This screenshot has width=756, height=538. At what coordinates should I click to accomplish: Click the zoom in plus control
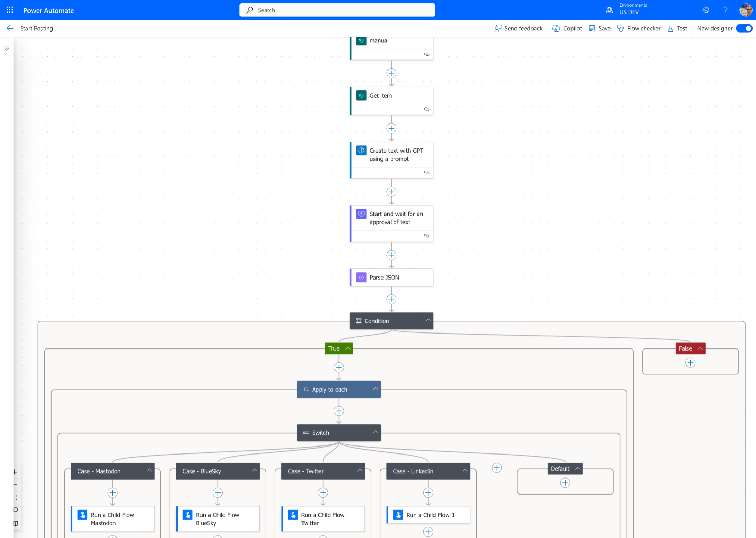(15, 472)
